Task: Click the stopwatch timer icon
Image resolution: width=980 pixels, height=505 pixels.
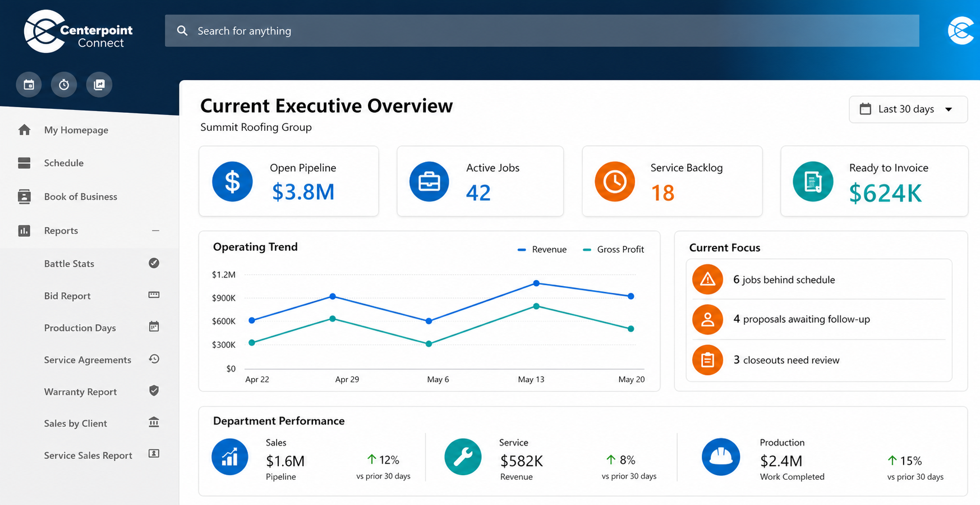Action: 64,85
